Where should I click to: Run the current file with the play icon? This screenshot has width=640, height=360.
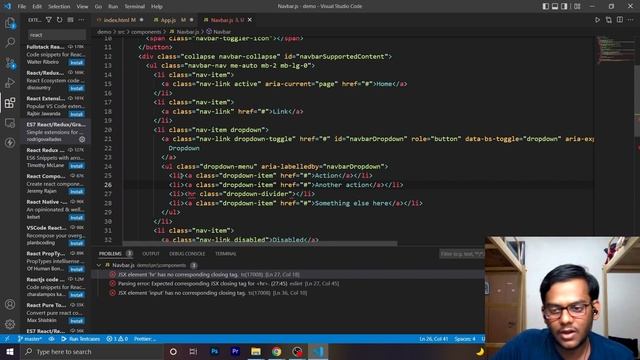tap(597, 20)
